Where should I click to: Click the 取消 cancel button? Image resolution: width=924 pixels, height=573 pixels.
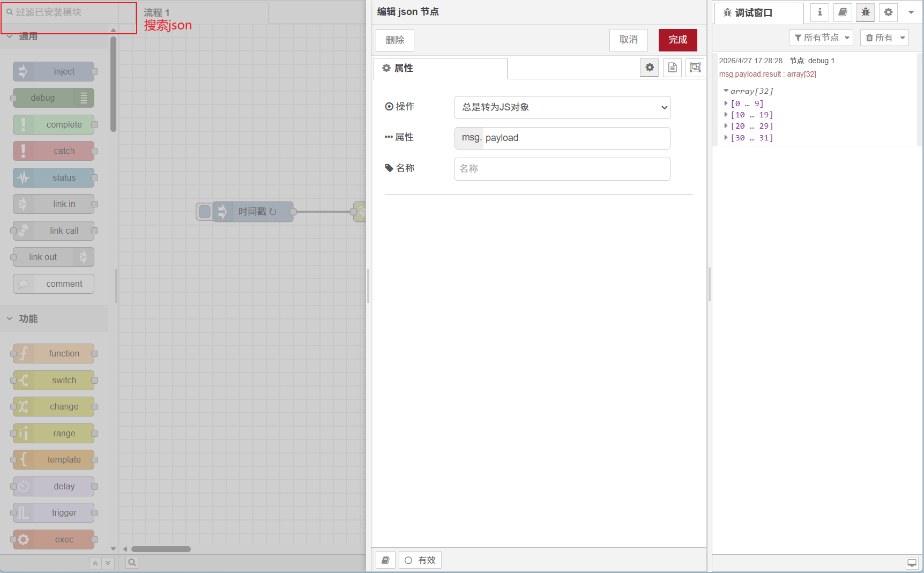point(629,40)
